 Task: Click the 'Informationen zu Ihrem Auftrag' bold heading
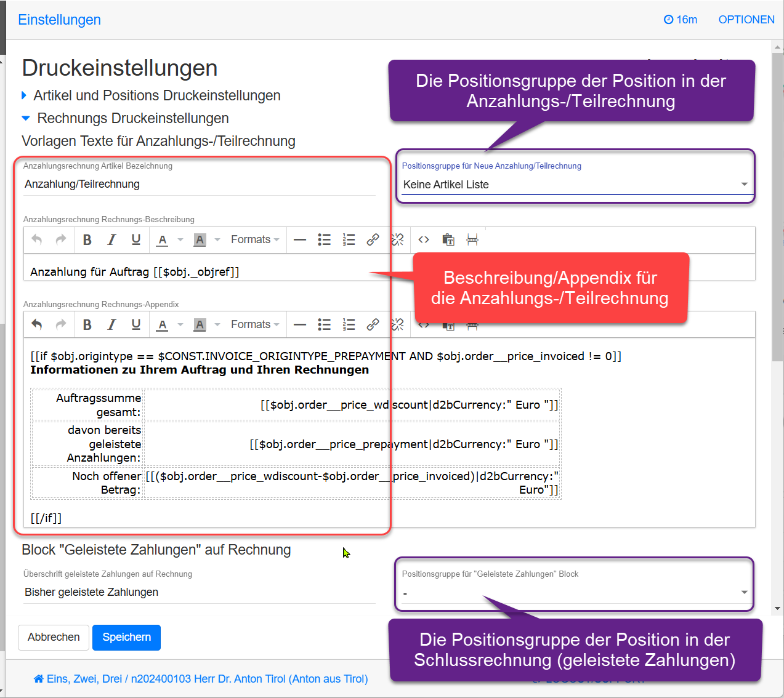pos(200,370)
